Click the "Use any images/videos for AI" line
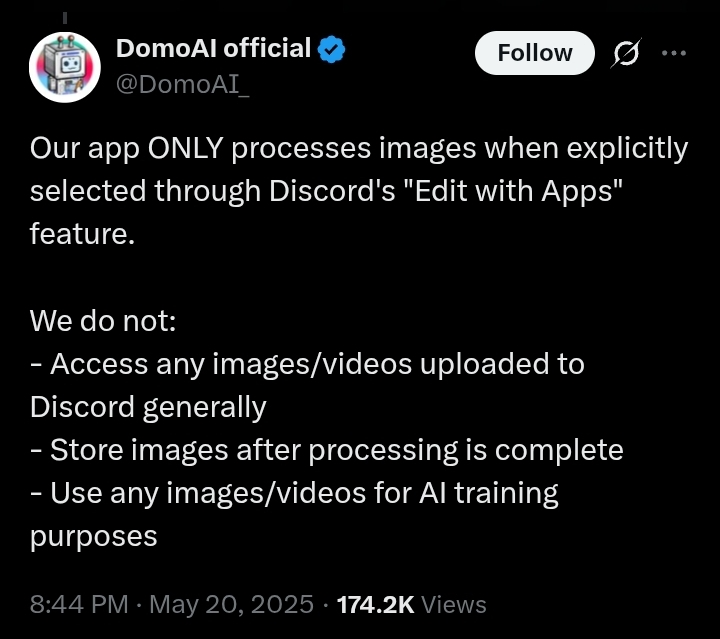 pos(294,493)
